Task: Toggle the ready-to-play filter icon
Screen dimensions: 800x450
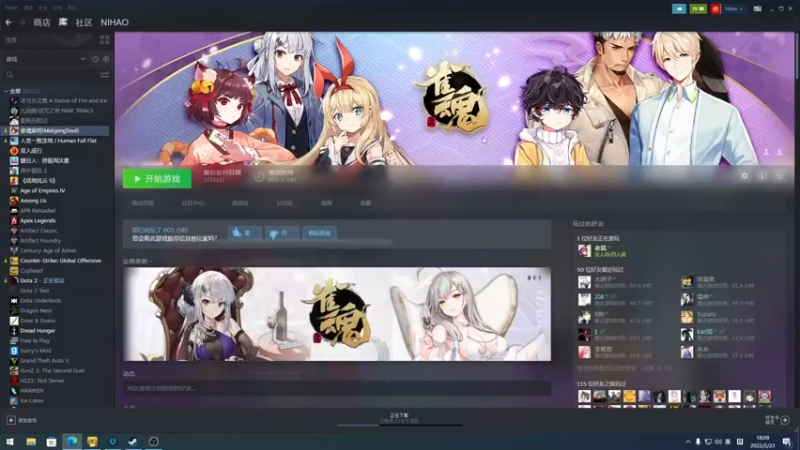Action: click(x=106, y=59)
